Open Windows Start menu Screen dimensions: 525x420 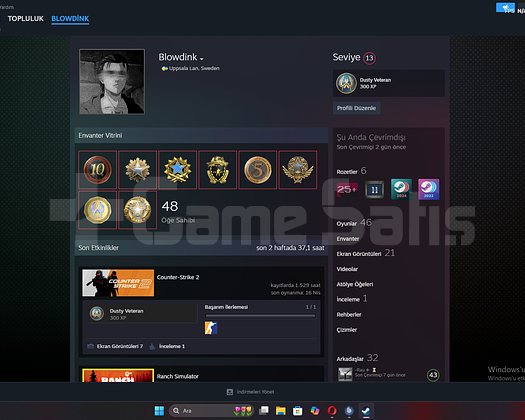[159, 411]
